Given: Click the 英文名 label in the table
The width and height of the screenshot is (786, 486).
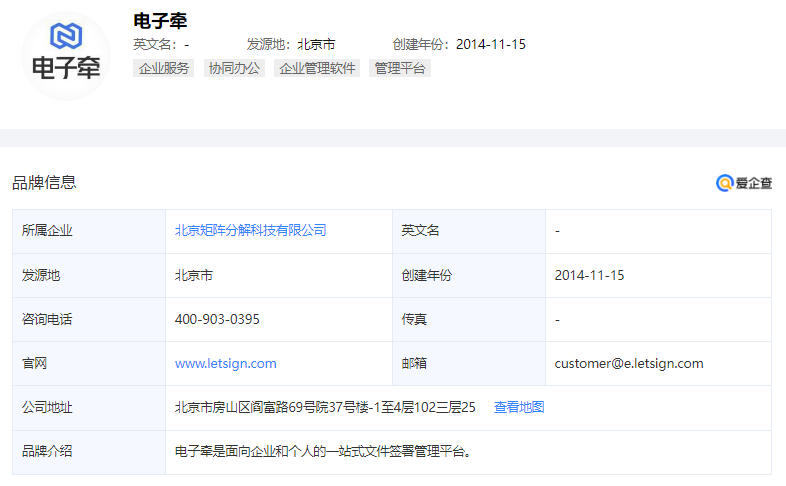Looking at the screenshot, I should [x=420, y=230].
